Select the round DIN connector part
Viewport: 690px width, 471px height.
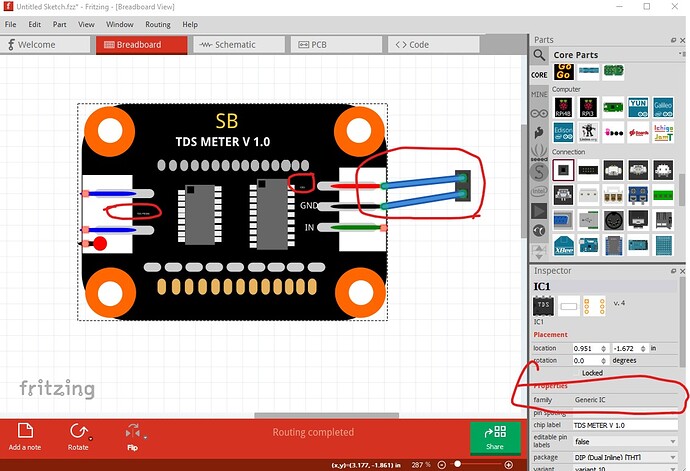[613, 220]
